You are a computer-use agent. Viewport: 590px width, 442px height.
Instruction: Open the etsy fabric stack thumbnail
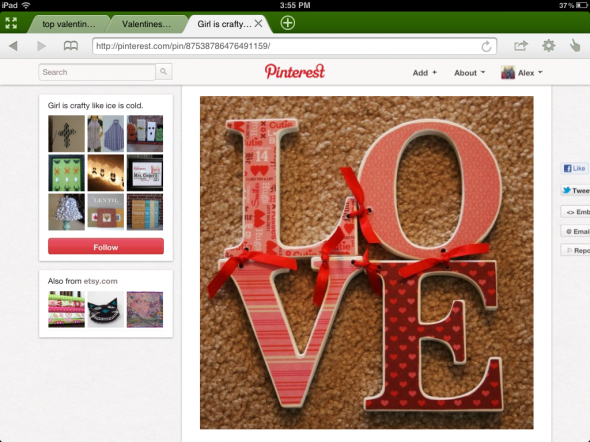[66, 309]
